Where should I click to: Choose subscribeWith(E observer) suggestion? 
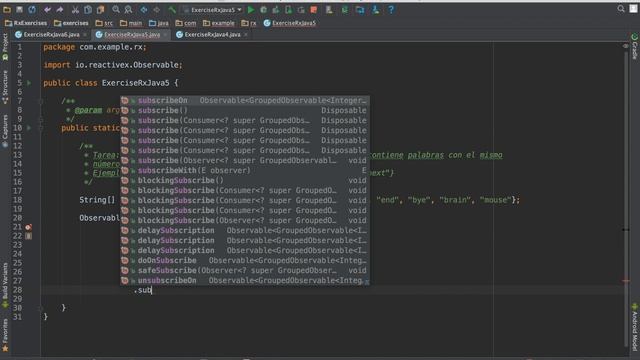tap(245, 171)
